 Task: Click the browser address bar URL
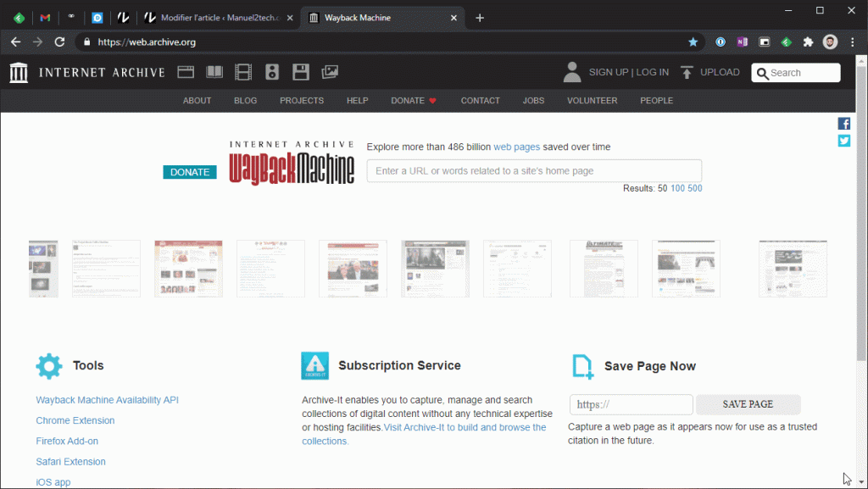pos(147,42)
